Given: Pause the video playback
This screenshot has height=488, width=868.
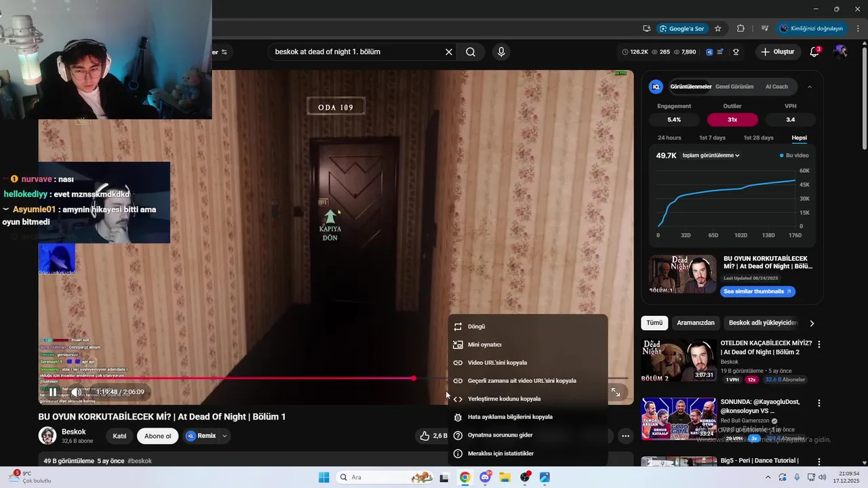Looking at the screenshot, I should [53, 392].
